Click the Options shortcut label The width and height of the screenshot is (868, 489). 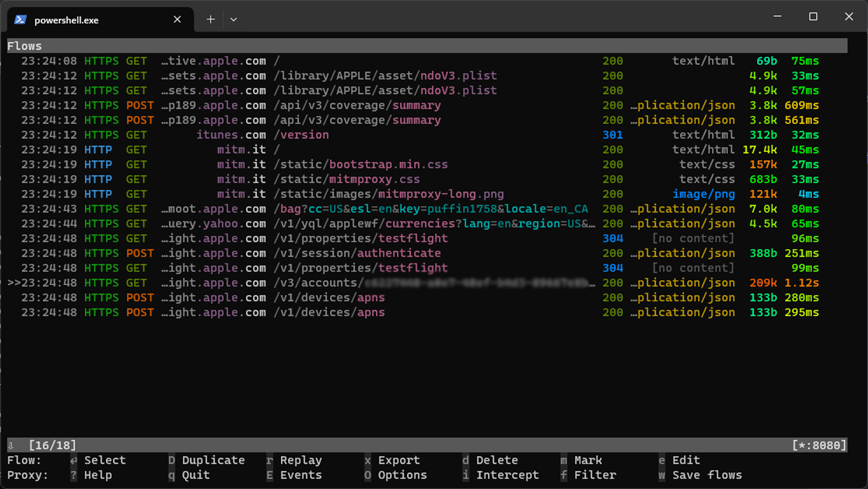point(402,475)
